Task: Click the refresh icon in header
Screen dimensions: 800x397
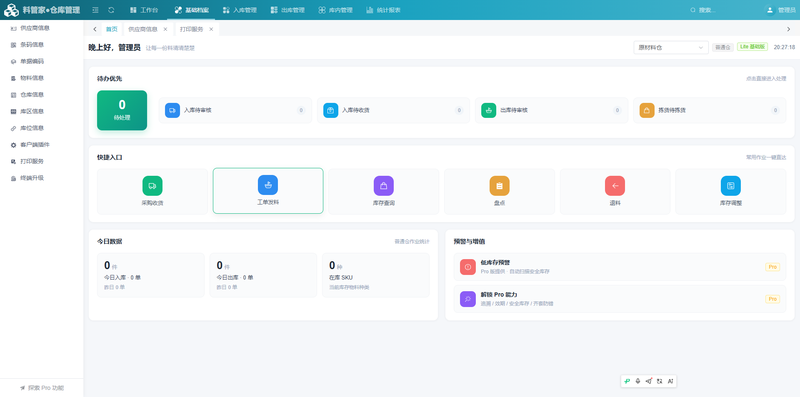Action: 111,10
